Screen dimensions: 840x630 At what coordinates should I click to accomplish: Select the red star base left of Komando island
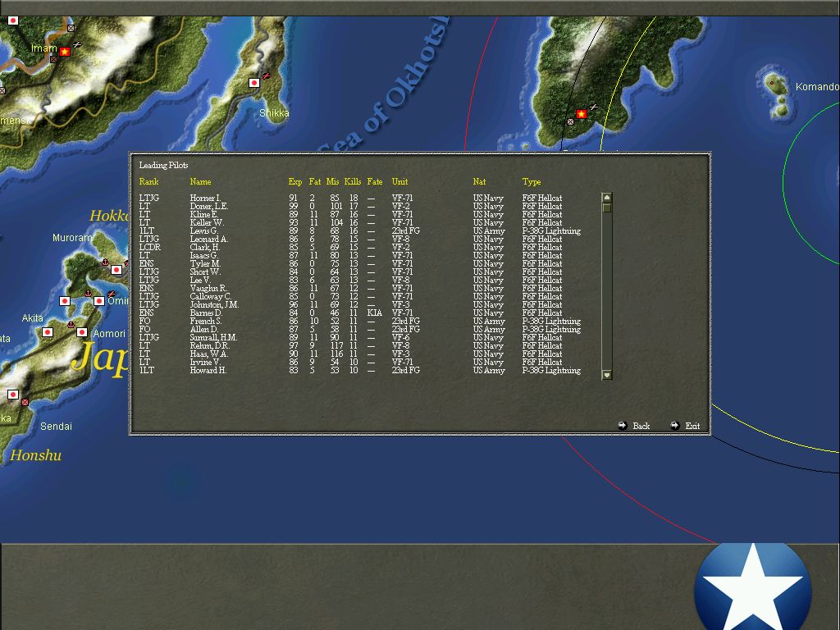(582, 113)
